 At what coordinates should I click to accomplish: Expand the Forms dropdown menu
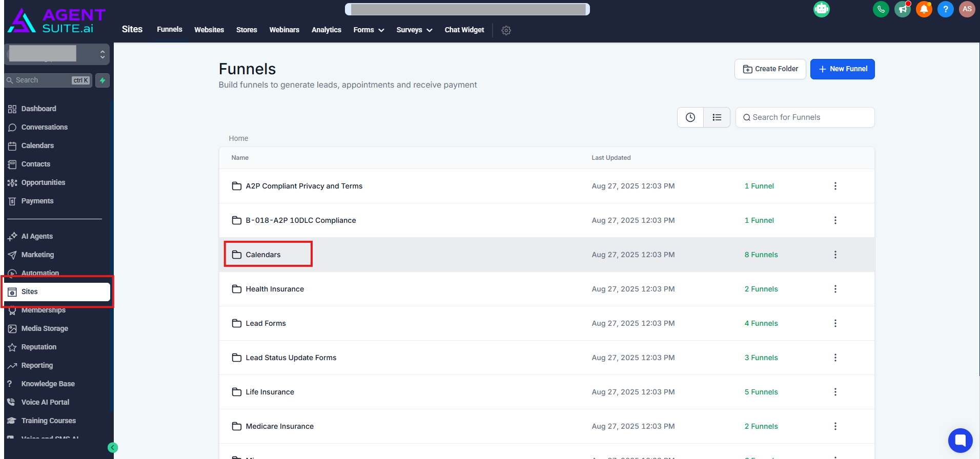pyautogui.click(x=369, y=30)
